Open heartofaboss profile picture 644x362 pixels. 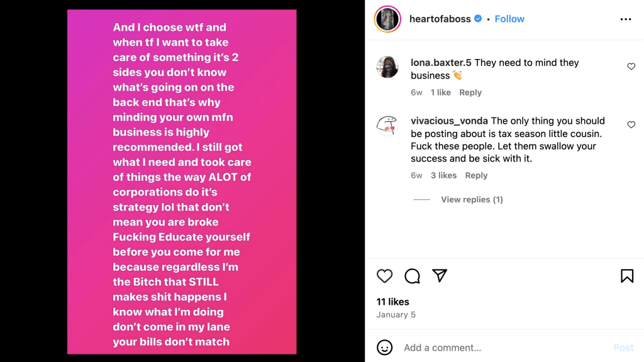pos(387,19)
